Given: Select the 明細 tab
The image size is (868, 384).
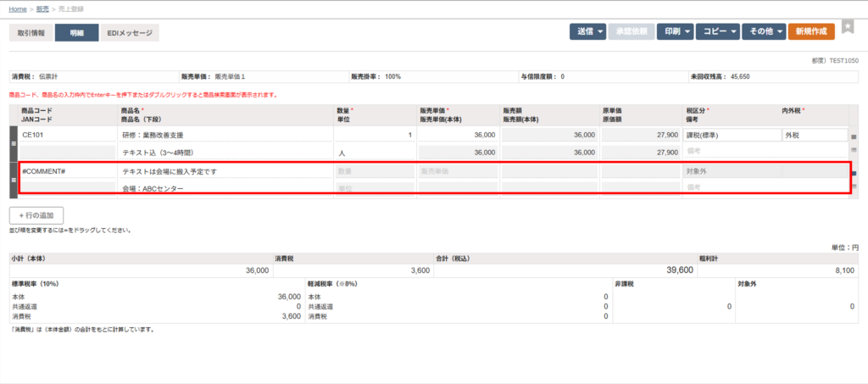Looking at the screenshot, I should click(x=76, y=33).
